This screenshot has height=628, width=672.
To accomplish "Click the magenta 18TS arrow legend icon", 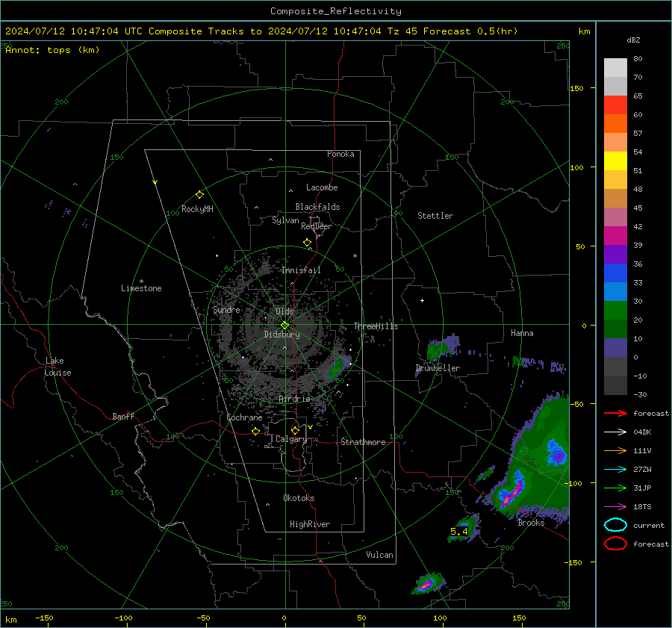I will pos(615,507).
